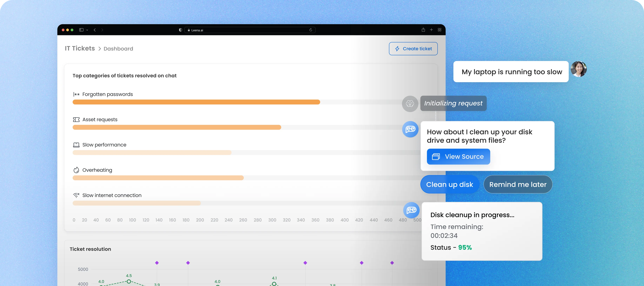Choose Remind me later
The image size is (644, 286).
point(518,184)
